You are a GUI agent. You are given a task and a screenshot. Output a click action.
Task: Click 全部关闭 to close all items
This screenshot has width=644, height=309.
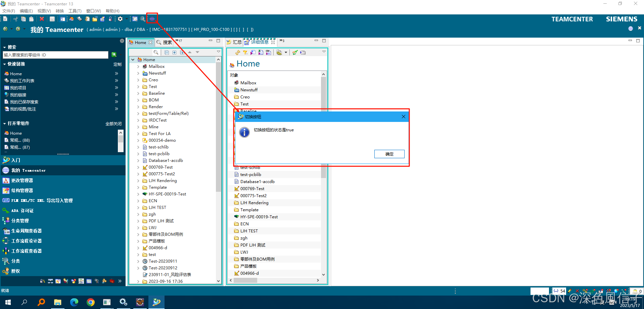pyautogui.click(x=113, y=124)
